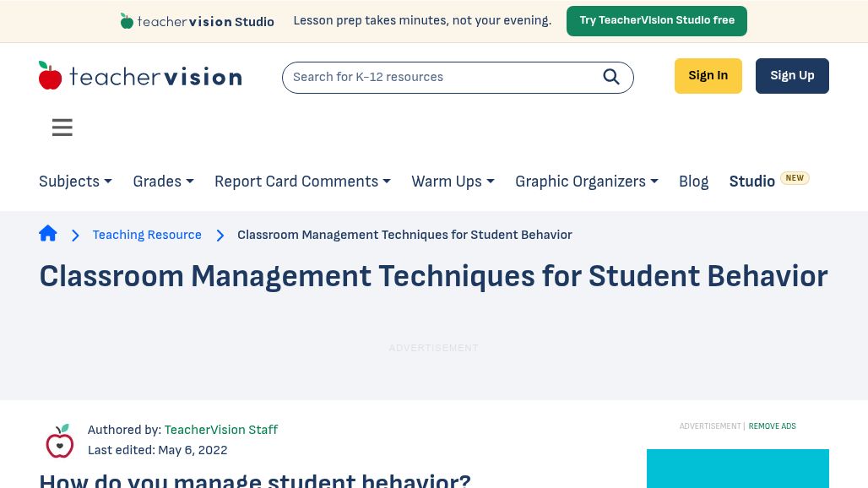Click the red apple TeacherVision logo
This screenshot has width=868, height=488.
pyautogui.click(x=50, y=76)
